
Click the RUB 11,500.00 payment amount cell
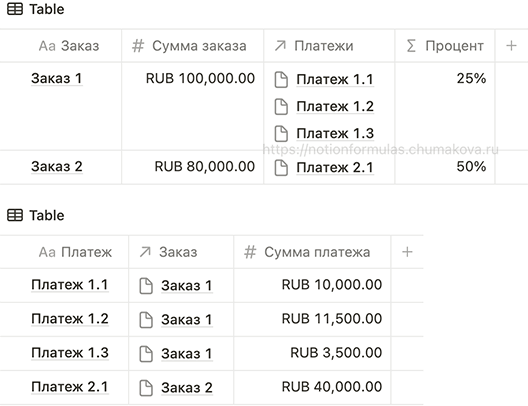pyautogui.click(x=312, y=319)
